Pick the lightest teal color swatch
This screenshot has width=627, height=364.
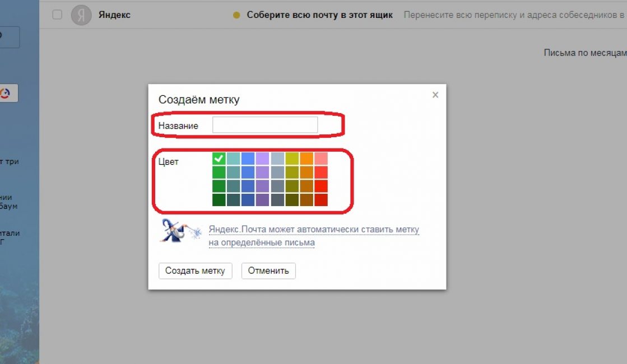point(233,158)
